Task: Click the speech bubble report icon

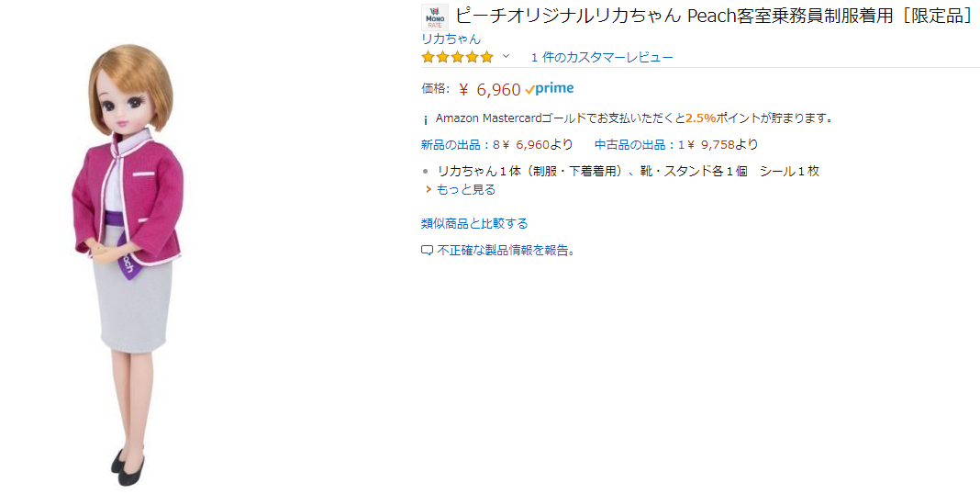Action: 427,251
